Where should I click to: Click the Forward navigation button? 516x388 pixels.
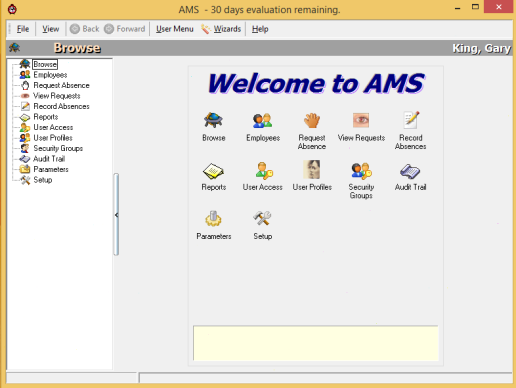[x=125, y=29]
